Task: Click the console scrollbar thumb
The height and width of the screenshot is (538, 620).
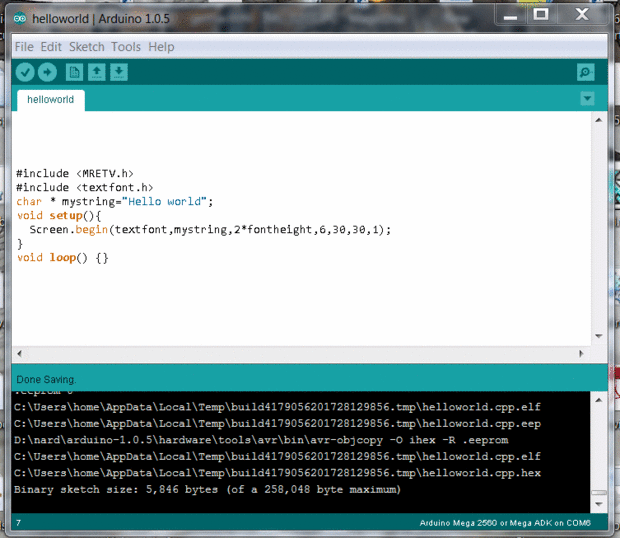Action: [x=599, y=493]
